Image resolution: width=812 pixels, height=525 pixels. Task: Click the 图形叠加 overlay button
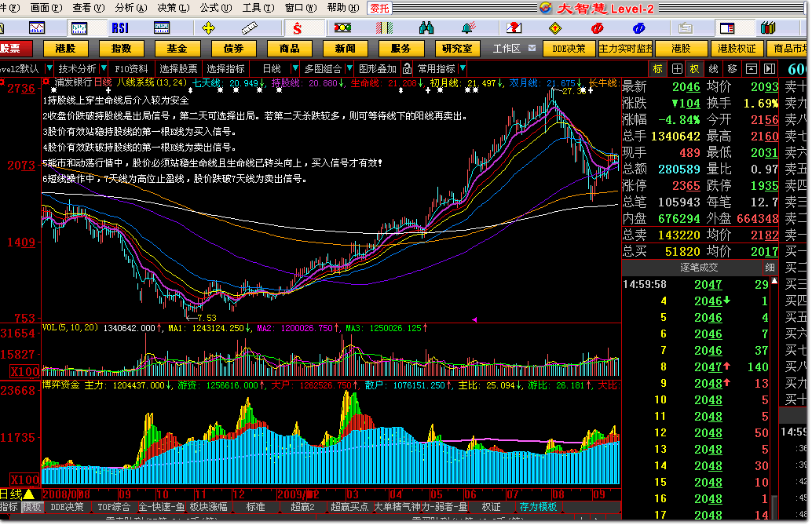click(x=378, y=68)
